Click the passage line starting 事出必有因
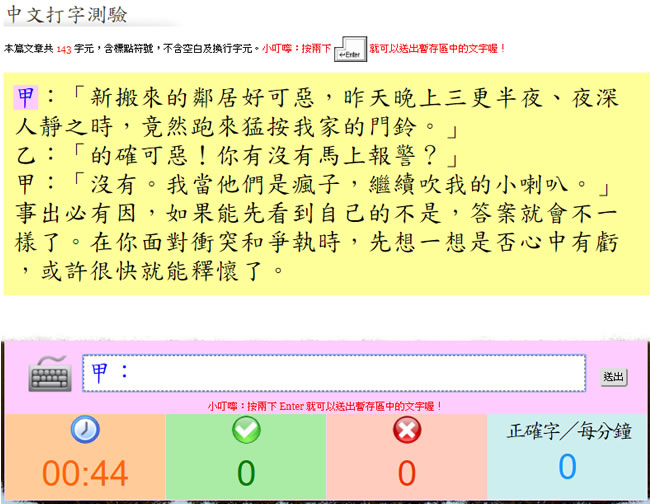This screenshot has height=504, width=650. (317, 214)
